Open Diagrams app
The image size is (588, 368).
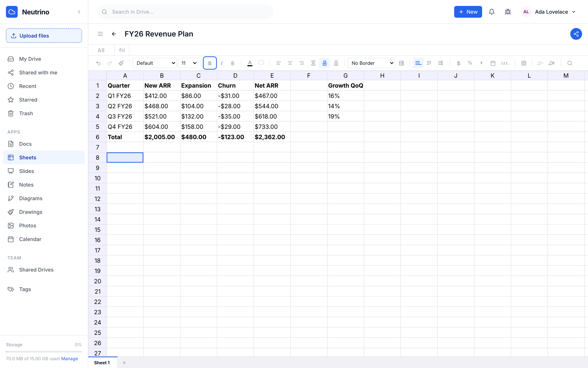pyautogui.click(x=44, y=198)
